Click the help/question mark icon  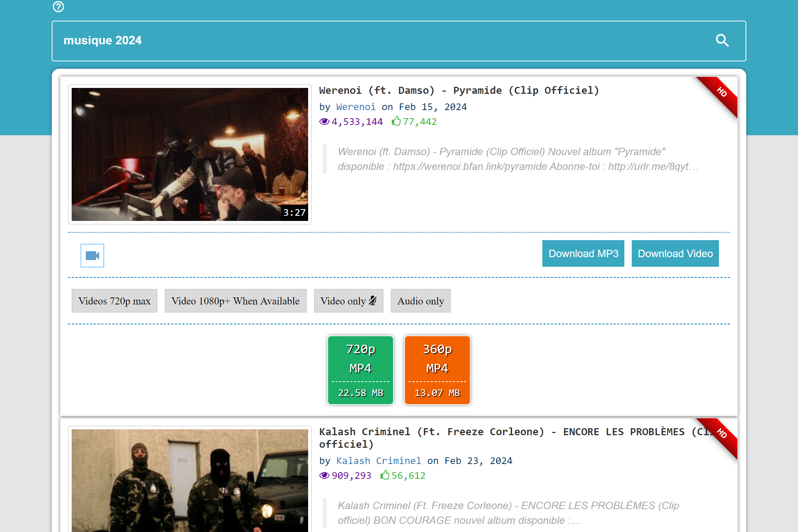point(59,7)
